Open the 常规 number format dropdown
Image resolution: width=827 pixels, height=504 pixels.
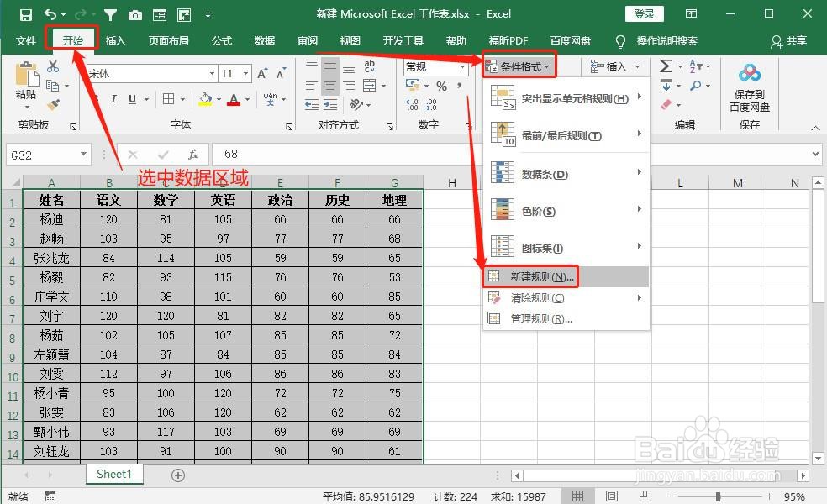click(463, 67)
